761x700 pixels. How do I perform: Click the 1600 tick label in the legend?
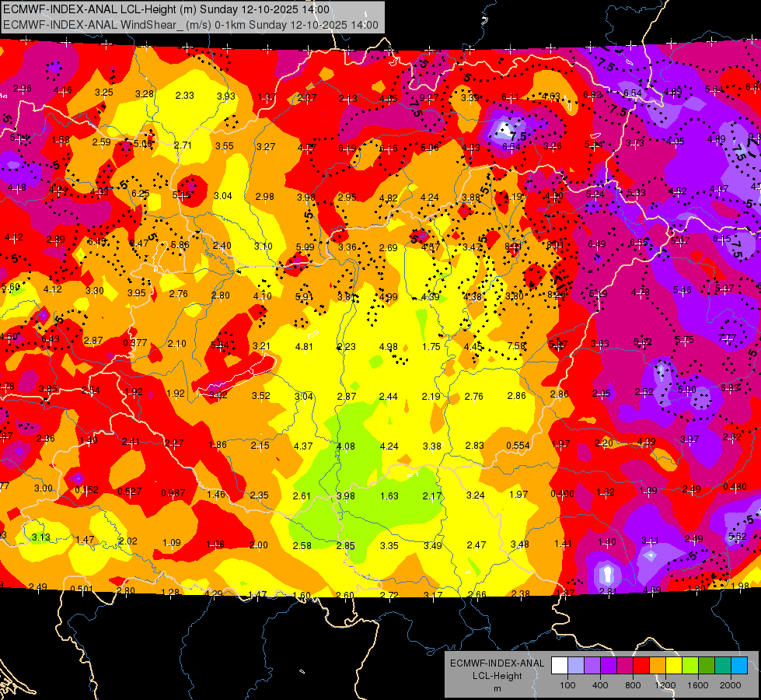[698, 685]
